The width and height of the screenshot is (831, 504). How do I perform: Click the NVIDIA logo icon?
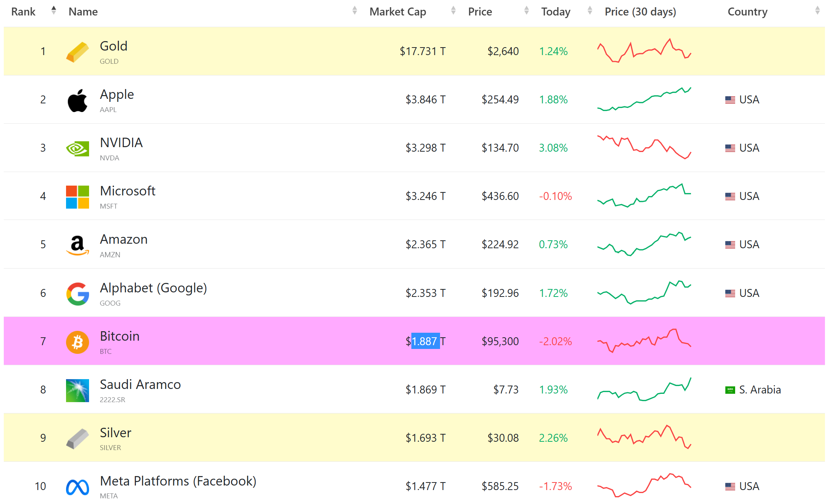coord(77,149)
